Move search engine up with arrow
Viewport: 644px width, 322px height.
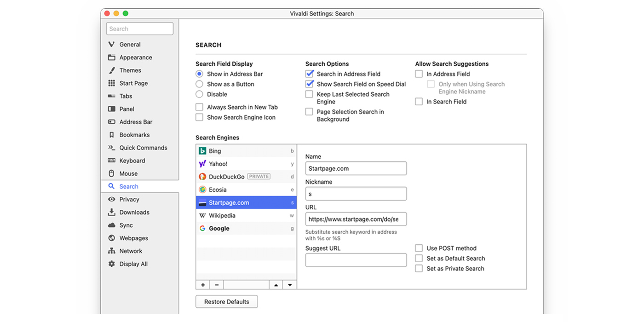[x=276, y=285]
